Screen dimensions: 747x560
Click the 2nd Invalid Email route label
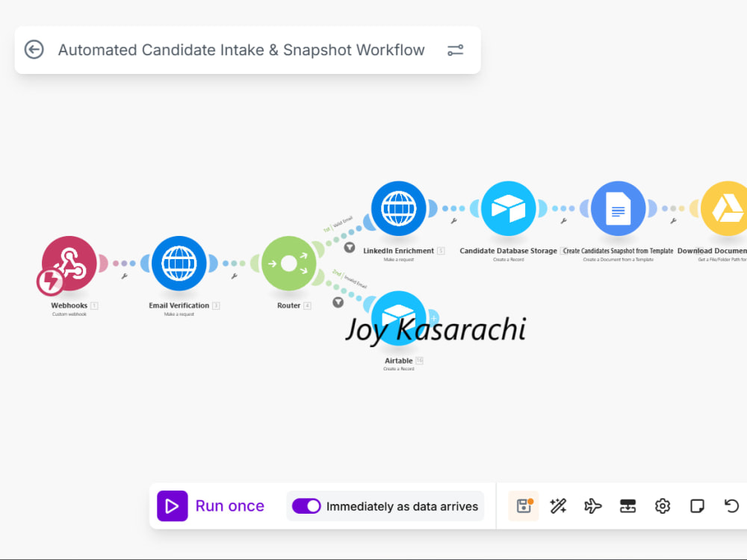(x=350, y=279)
